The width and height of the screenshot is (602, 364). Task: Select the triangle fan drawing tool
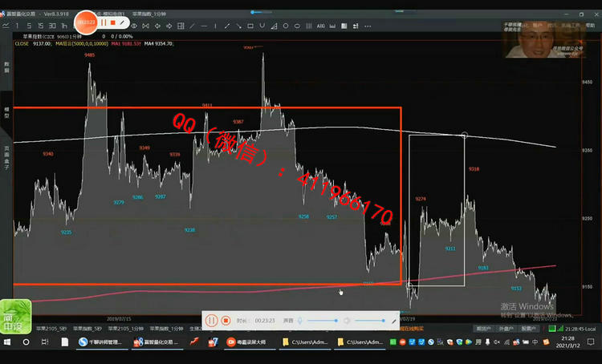(x=274, y=26)
